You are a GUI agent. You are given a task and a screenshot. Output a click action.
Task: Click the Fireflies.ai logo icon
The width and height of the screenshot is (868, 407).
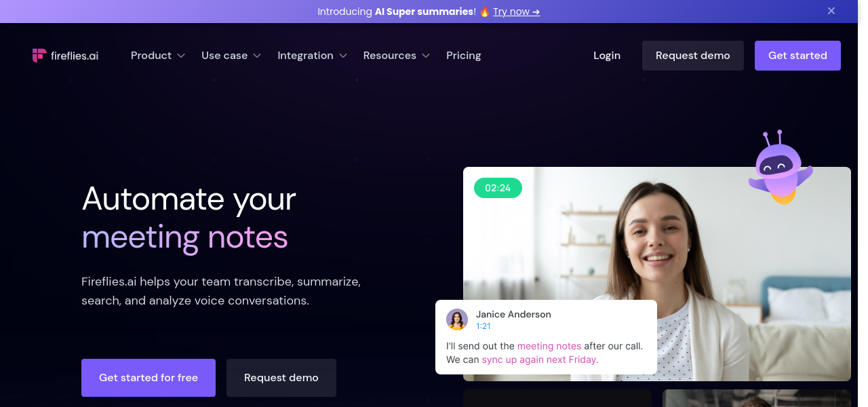(x=39, y=56)
